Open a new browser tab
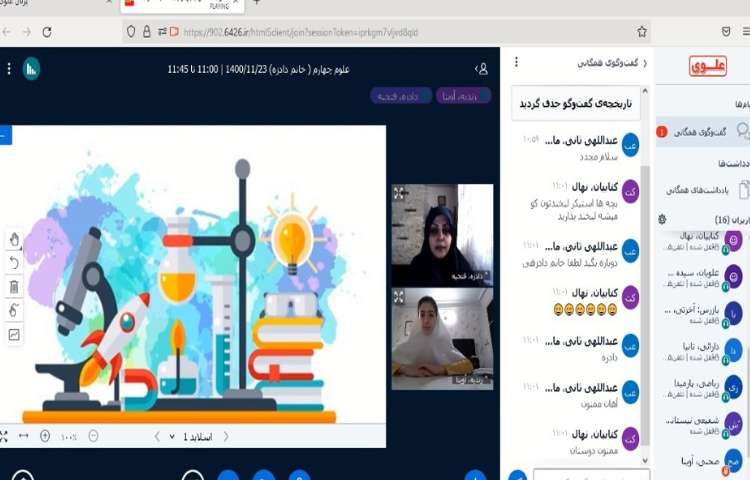The width and height of the screenshot is (750, 480). click(x=256, y=3)
